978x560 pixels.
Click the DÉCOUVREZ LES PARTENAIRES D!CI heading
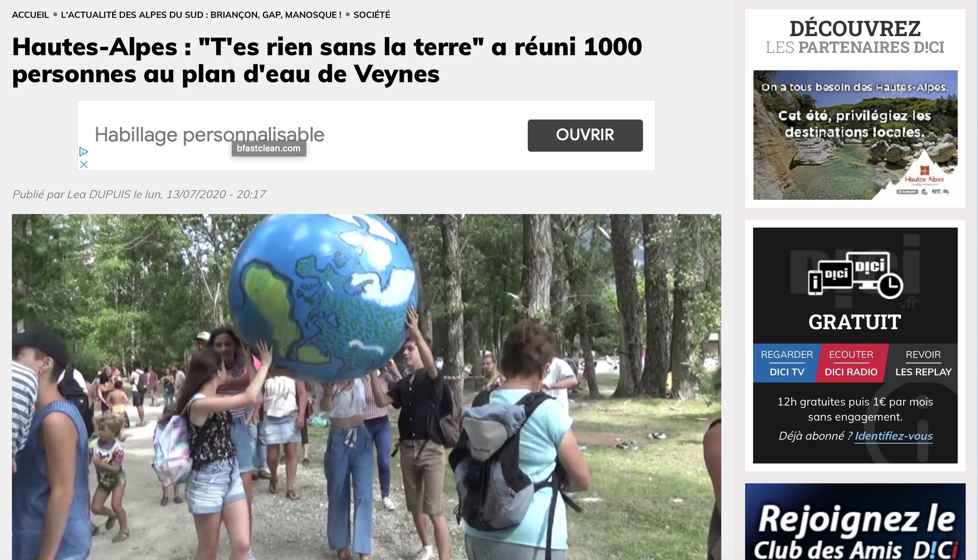click(x=855, y=37)
